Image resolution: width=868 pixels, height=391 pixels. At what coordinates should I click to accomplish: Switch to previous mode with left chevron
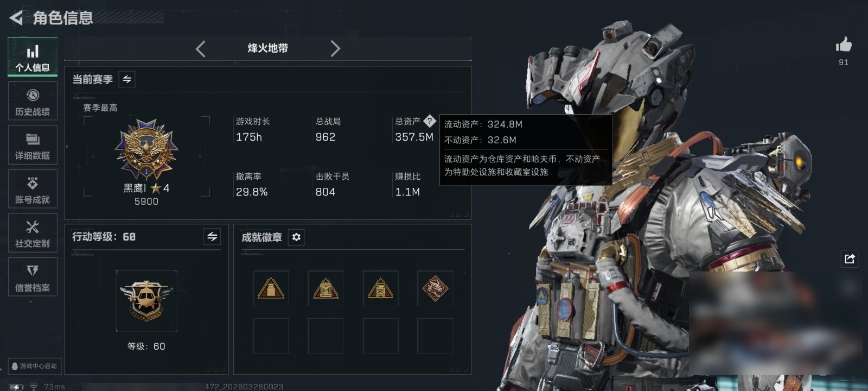(200, 49)
